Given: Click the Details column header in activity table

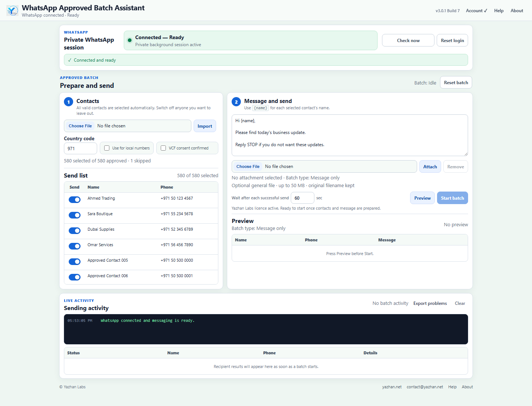Looking at the screenshot, I should tap(370, 353).
